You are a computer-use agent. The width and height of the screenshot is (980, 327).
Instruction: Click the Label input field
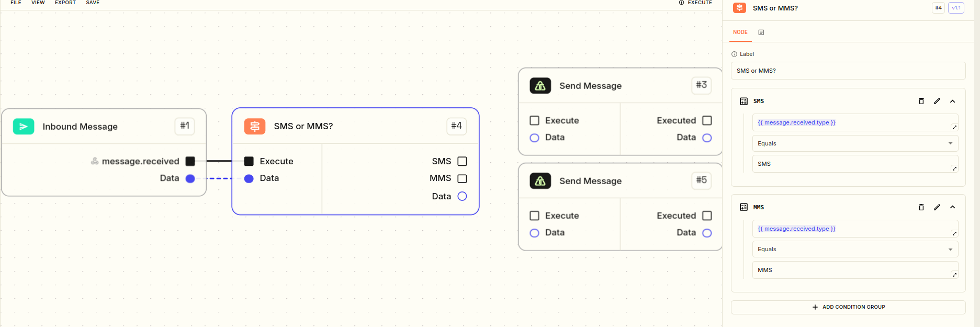(848, 71)
